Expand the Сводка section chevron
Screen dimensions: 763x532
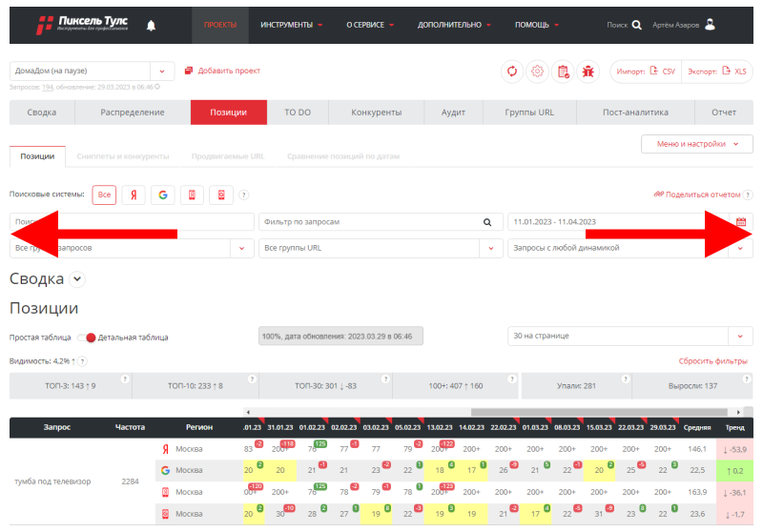[77, 279]
